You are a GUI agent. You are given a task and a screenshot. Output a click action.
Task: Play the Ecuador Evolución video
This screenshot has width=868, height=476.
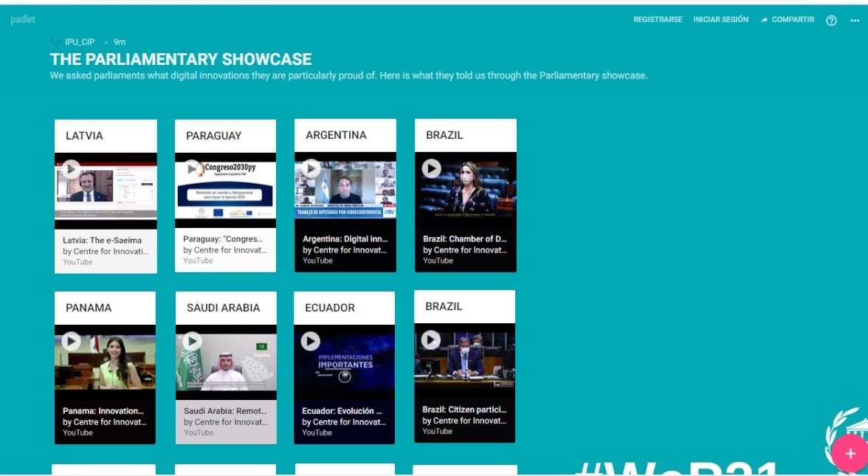pos(311,341)
